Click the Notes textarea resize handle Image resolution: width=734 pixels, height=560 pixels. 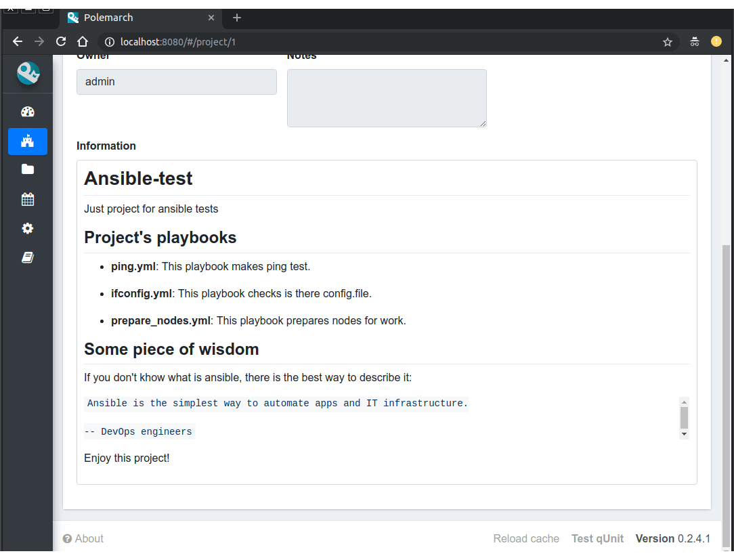(483, 123)
